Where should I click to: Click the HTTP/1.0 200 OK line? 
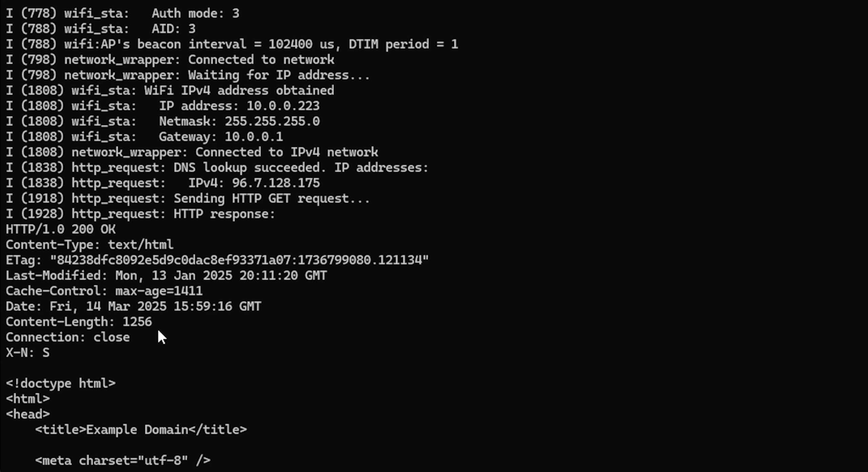click(x=61, y=229)
